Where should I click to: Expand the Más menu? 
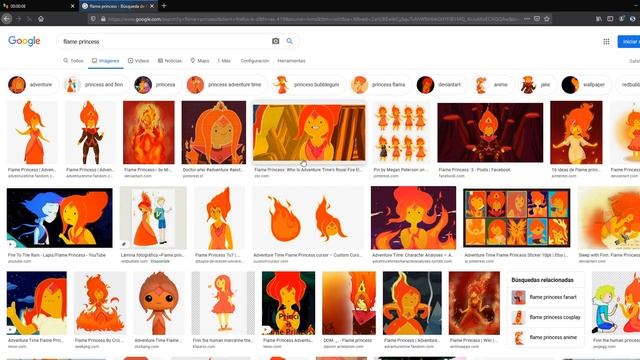(x=224, y=61)
